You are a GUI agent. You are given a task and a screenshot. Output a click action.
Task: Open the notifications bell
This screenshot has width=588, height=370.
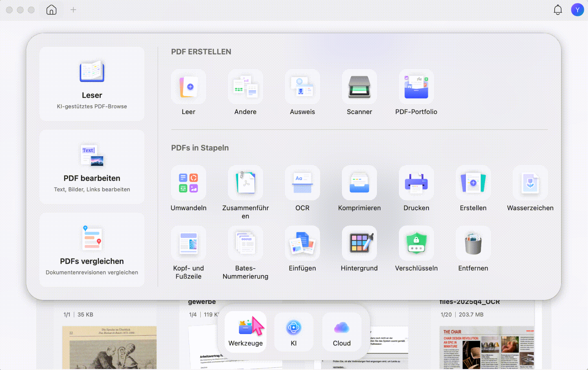pos(558,10)
